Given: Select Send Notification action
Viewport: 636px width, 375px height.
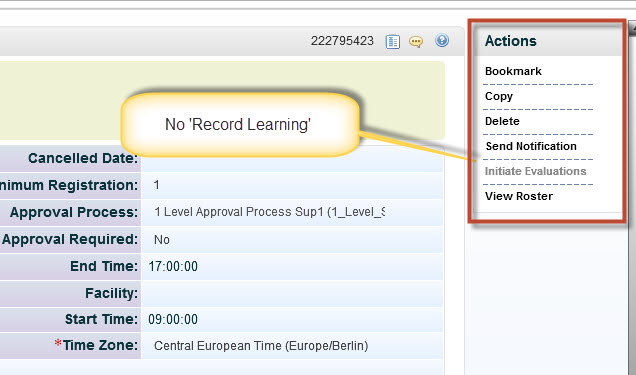Looking at the screenshot, I should (531, 146).
